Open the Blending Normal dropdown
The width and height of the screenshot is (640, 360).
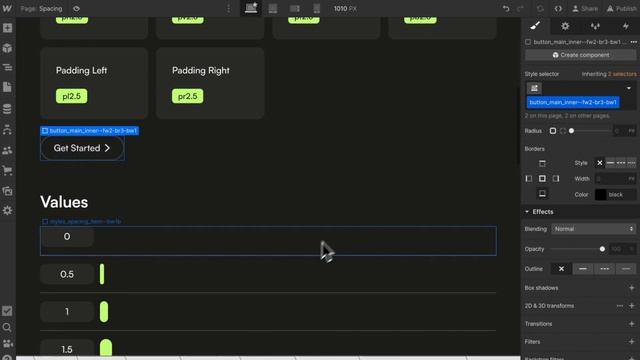[x=593, y=229]
